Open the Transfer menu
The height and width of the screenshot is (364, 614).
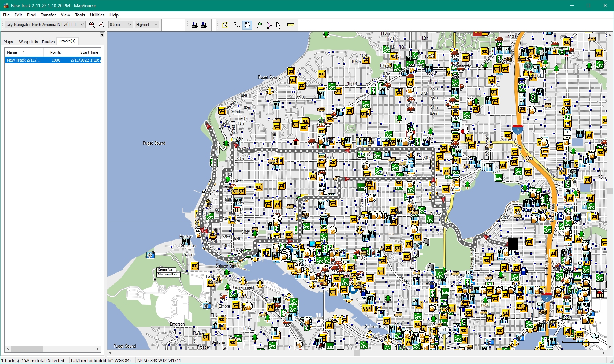coord(48,15)
